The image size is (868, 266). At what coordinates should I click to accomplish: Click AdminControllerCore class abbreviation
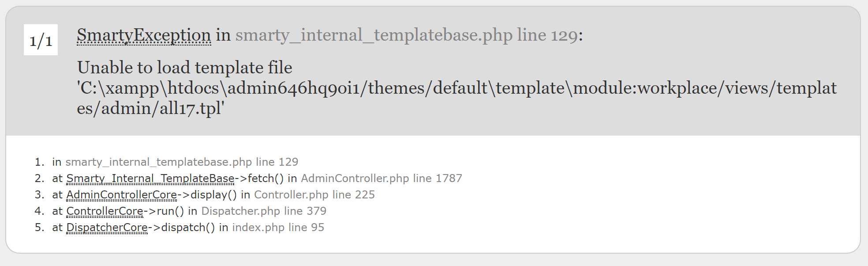pyautogui.click(x=121, y=195)
